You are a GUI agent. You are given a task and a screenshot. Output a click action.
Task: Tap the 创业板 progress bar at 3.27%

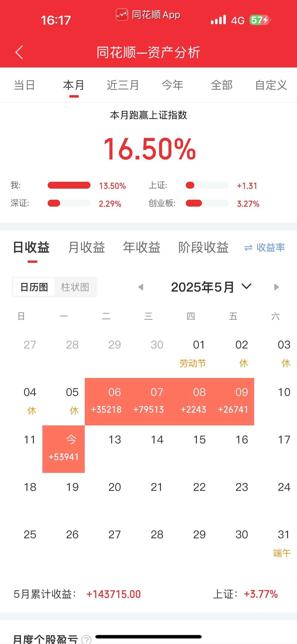coord(207,203)
